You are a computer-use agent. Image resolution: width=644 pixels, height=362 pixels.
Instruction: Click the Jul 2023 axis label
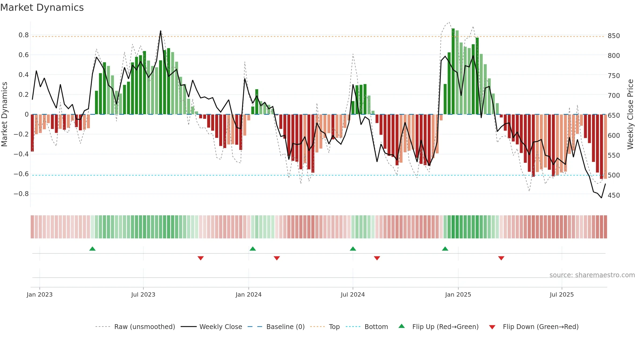click(143, 294)
